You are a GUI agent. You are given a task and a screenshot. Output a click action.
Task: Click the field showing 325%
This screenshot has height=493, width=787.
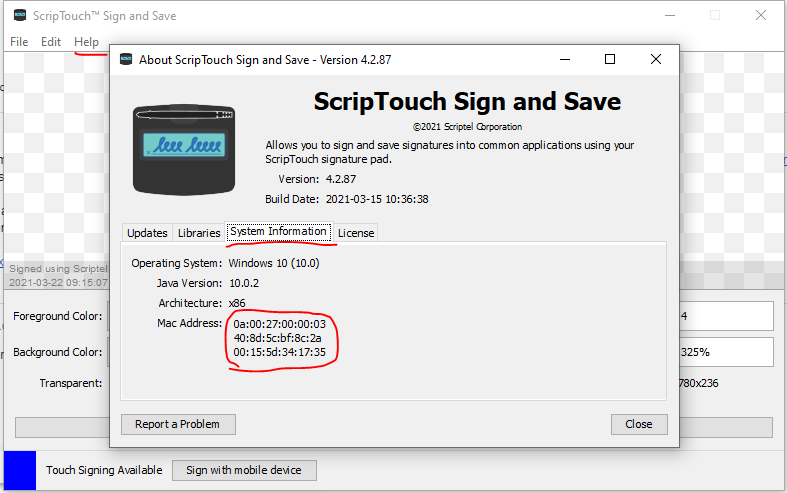(x=726, y=352)
